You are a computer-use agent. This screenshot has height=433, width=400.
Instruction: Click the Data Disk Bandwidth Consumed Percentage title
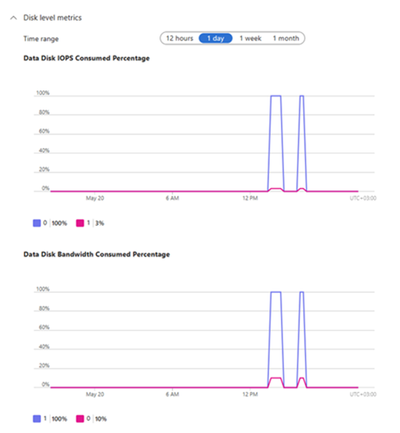97,254
